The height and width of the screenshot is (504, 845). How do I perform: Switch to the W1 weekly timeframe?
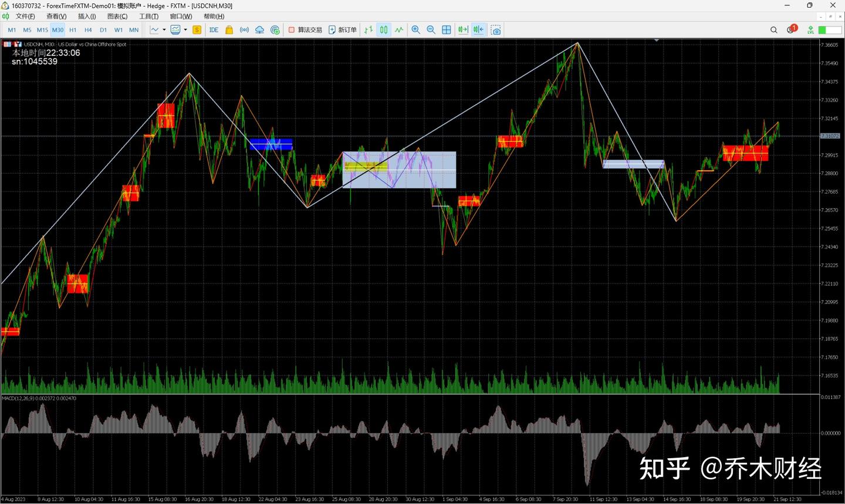pyautogui.click(x=119, y=30)
